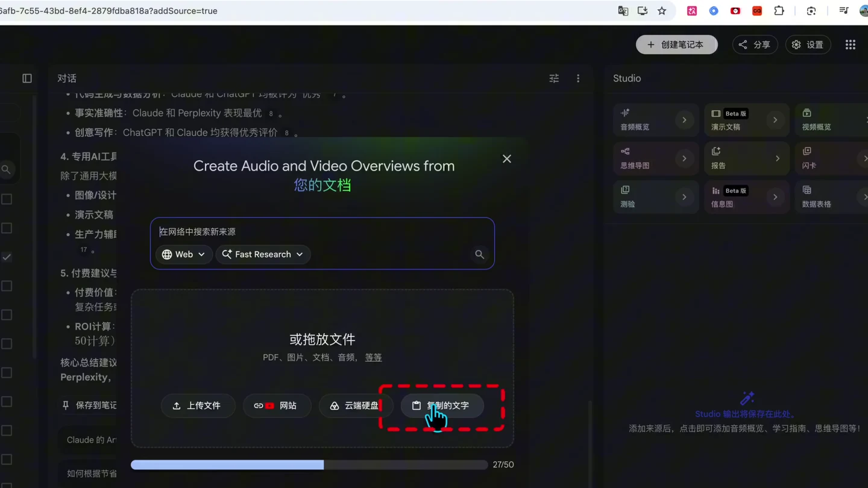Open 视频概览 video overview tile
The image size is (868, 488).
(832, 120)
